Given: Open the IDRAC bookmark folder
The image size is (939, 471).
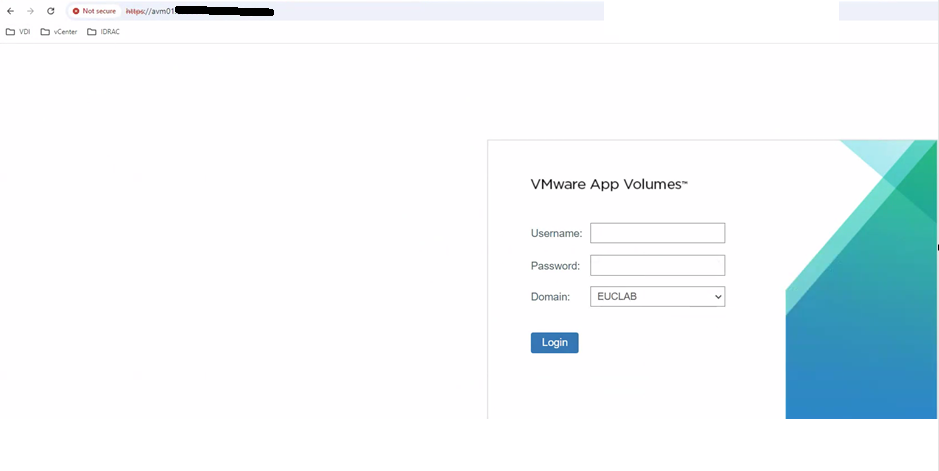Looking at the screenshot, I should [104, 32].
